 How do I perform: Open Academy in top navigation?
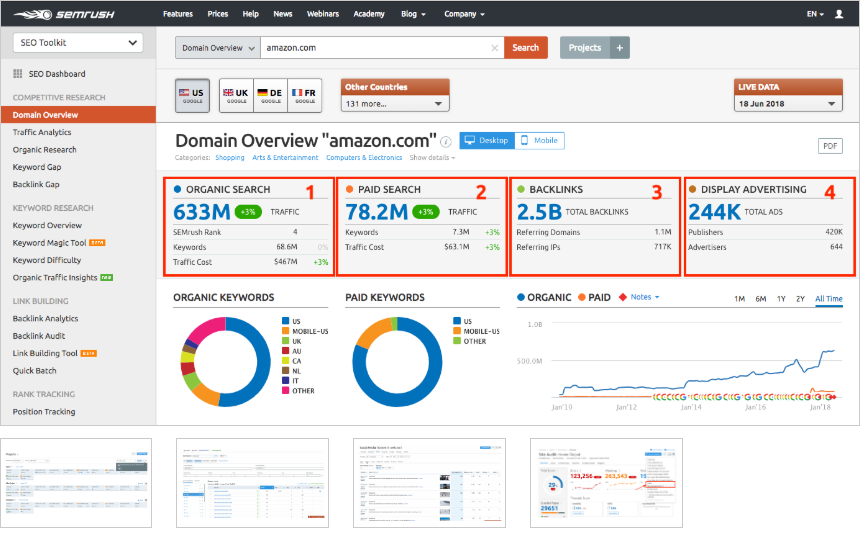tap(369, 14)
